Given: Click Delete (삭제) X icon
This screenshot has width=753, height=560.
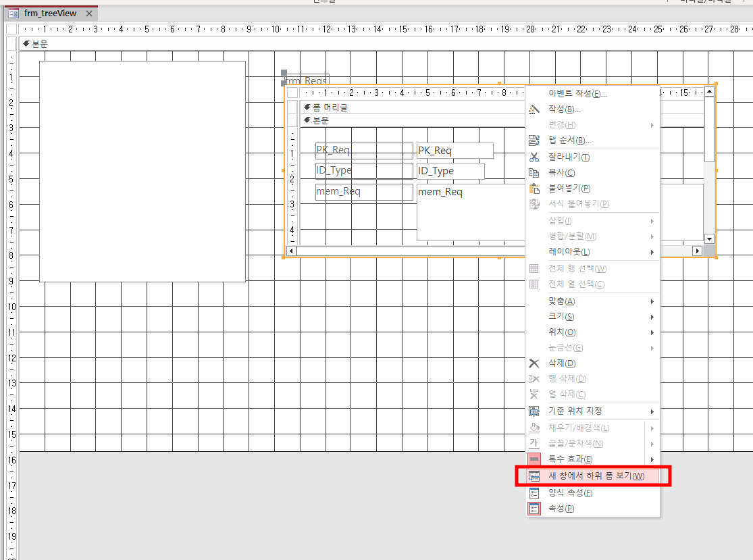Looking at the screenshot, I should [x=534, y=363].
